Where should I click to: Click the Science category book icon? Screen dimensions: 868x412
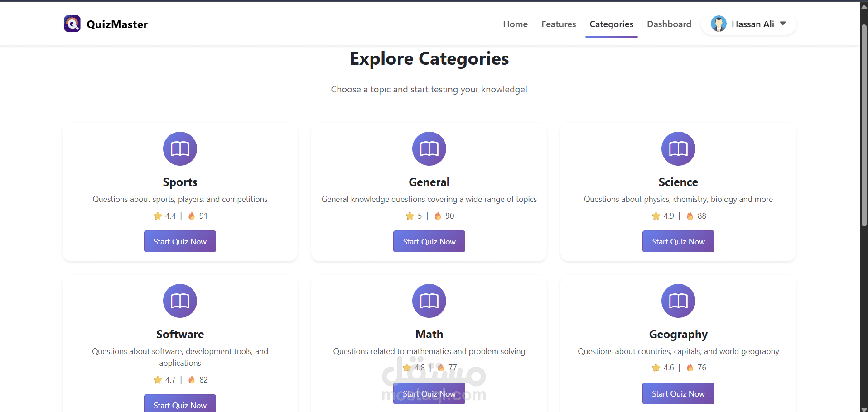point(678,149)
